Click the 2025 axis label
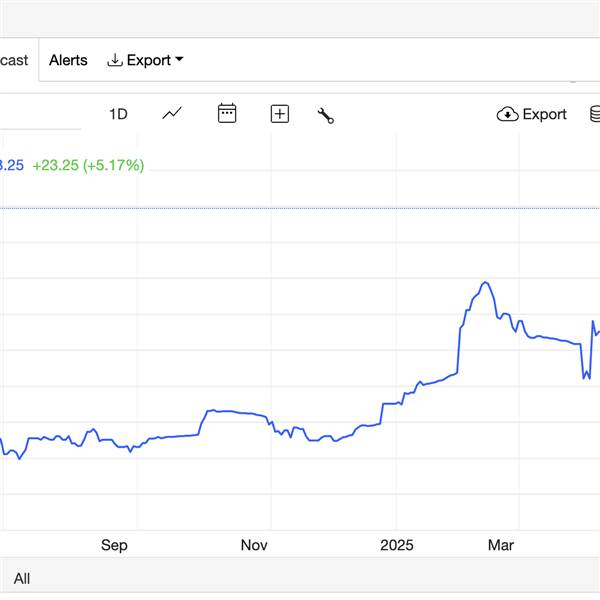This screenshot has width=600, height=600. pyautogui.click(x=397, y=545)
